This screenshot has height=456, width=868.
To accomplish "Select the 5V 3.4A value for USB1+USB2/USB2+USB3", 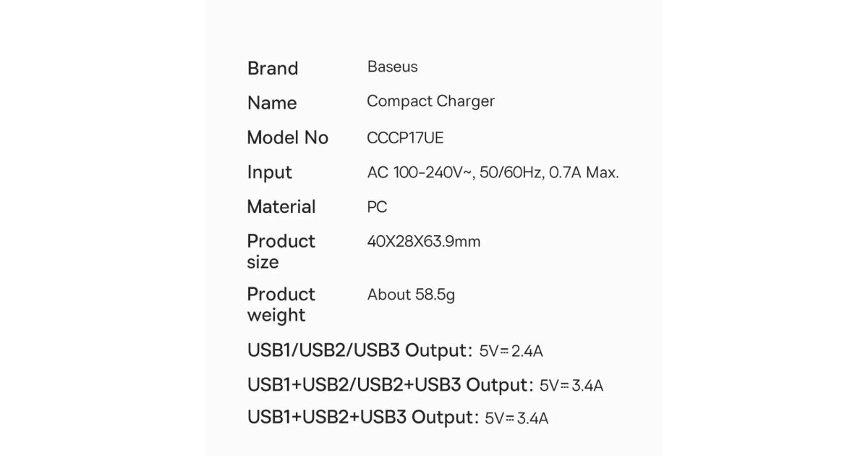I will click(x=571, y=386).
